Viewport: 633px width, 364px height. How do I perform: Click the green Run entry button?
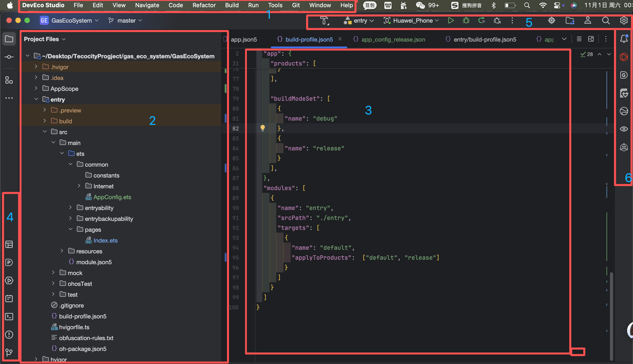coord(451,21)
